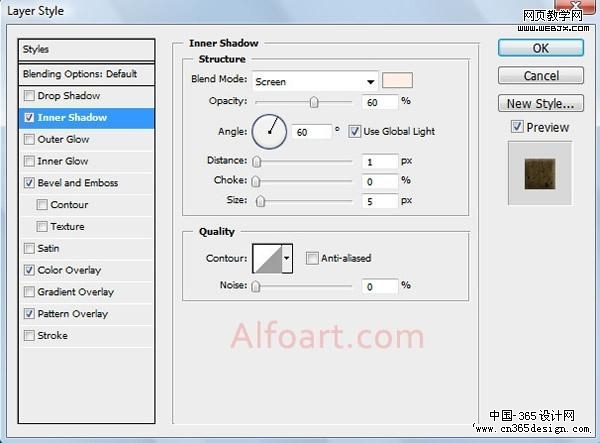Select the Bevel and Emboss style label
This screenshot has height=443, width=600.
point(78,183)
